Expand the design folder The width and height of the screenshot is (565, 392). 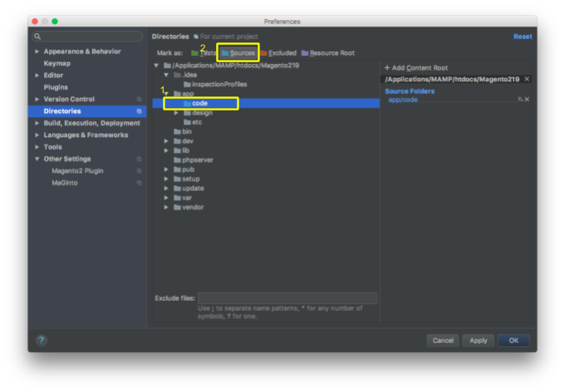176,112
